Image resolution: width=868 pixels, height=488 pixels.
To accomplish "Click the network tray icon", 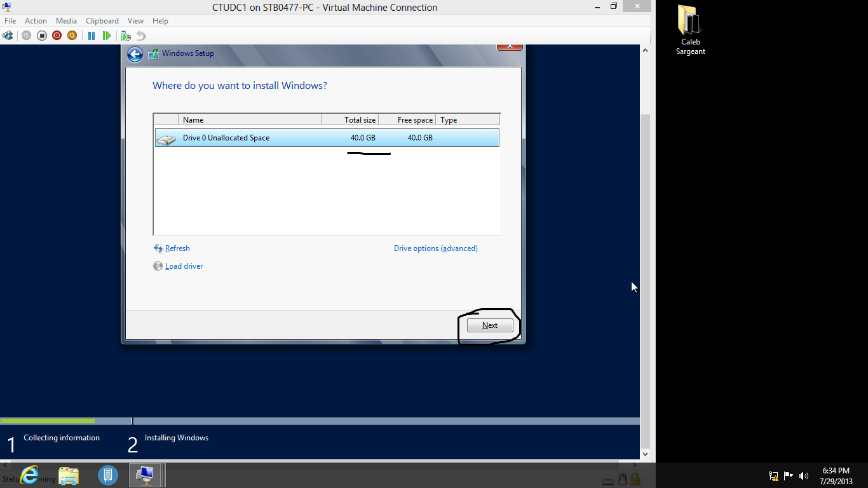I will (x=773, y=476).
